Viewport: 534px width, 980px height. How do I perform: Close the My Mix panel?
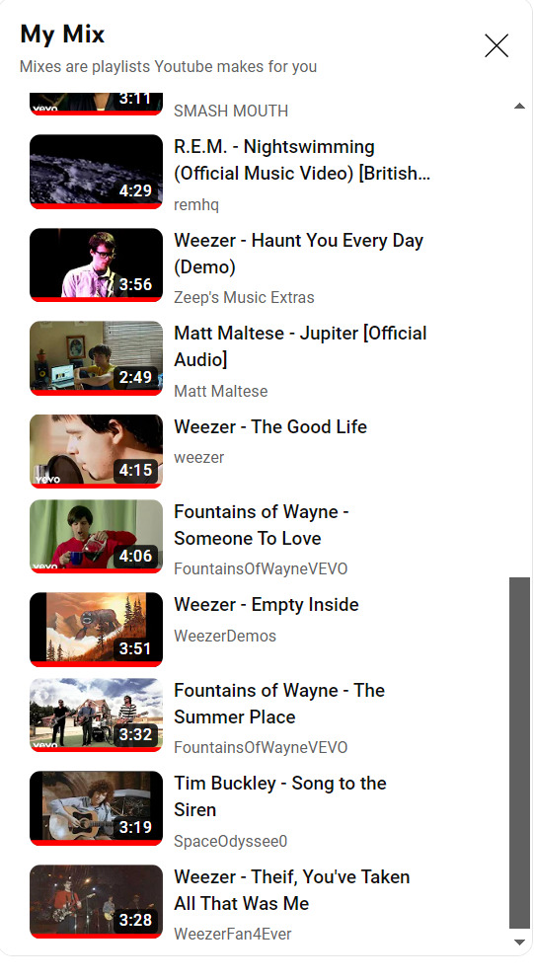pyautogui.click(x=496, y=45)
